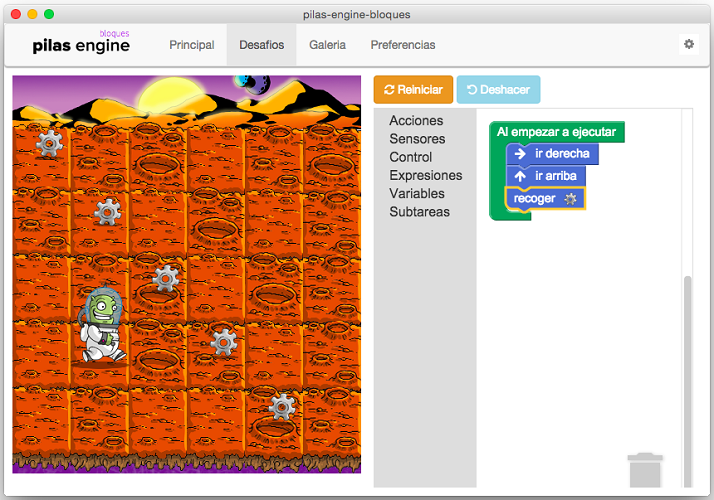Click the gear icon on the recoger block
Viewport: 714px width, 500px height.
coord(570,199)
